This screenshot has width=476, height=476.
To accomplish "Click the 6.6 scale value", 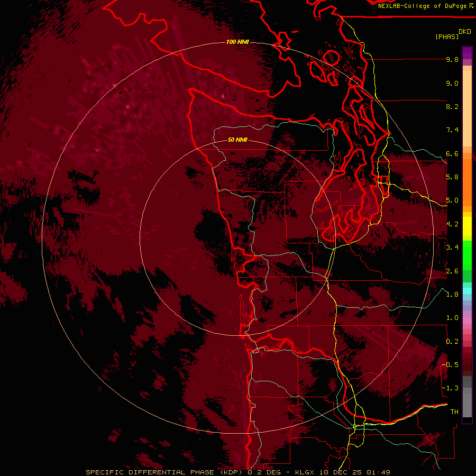I will (452, 153).
